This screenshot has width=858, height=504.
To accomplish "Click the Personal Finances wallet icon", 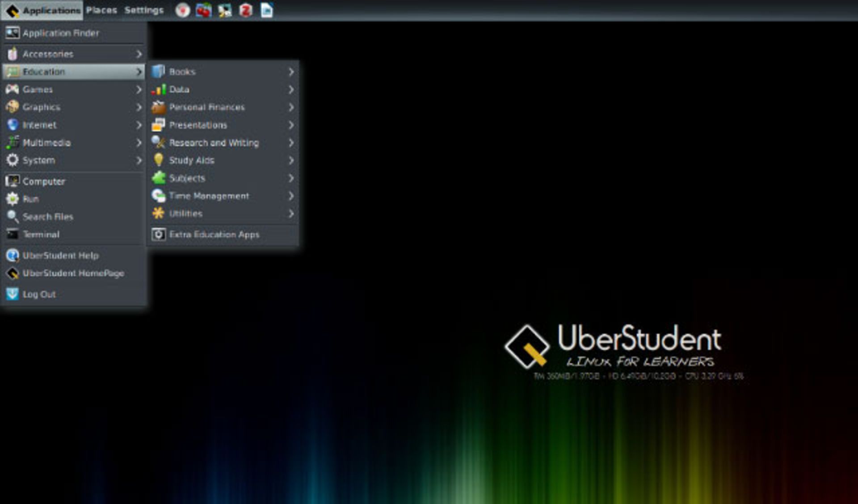I will click(160, 107).
